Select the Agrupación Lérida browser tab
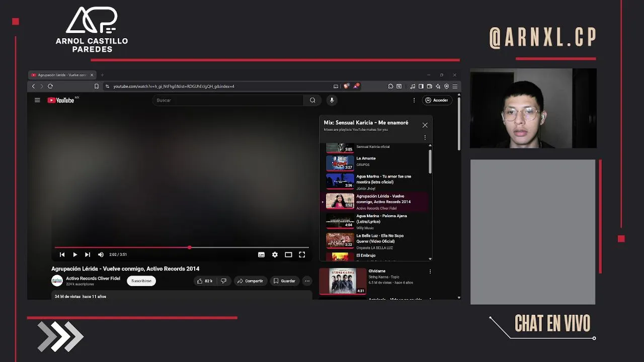 [62, 75]
